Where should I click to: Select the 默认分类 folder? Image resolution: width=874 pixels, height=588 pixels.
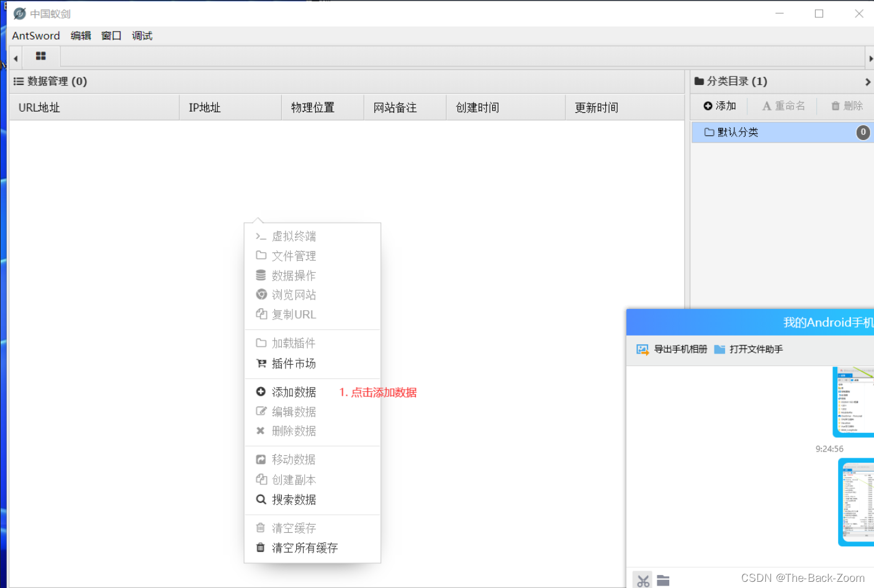click(782, 132)
